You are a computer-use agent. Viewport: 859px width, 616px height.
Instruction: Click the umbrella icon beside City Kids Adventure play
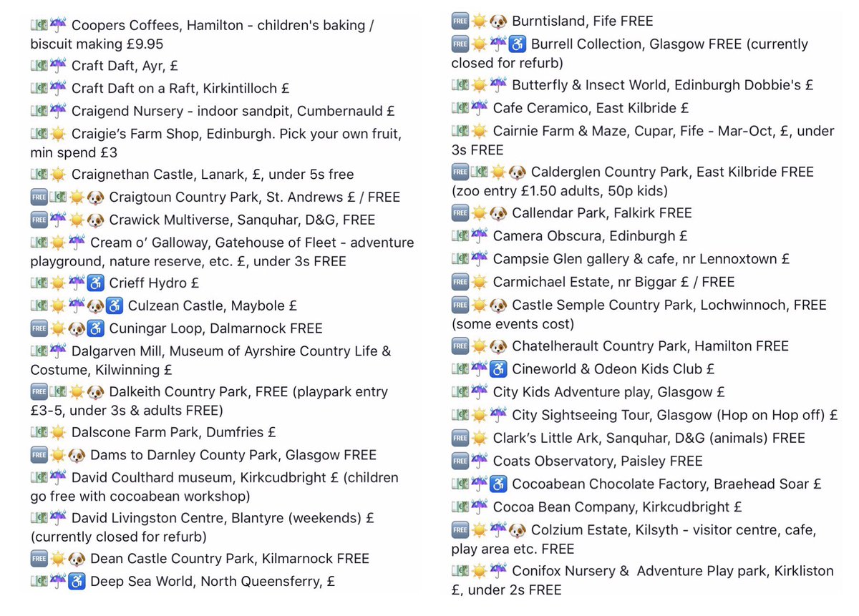[x=479, y=393]
